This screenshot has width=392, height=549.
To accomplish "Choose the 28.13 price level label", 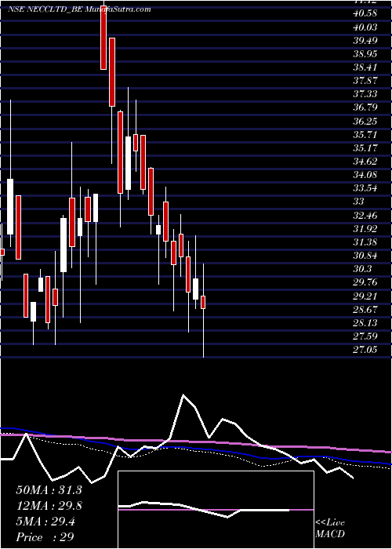I will pos(366,323).
